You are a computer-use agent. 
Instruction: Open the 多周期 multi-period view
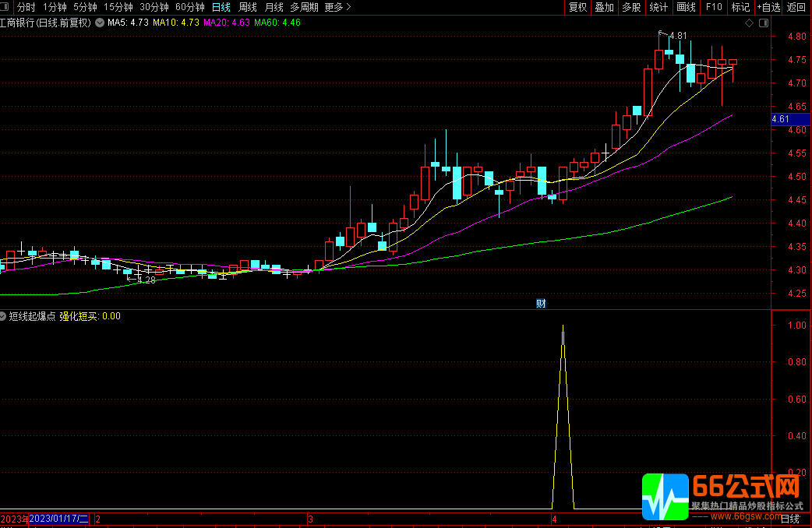point(304,7)
